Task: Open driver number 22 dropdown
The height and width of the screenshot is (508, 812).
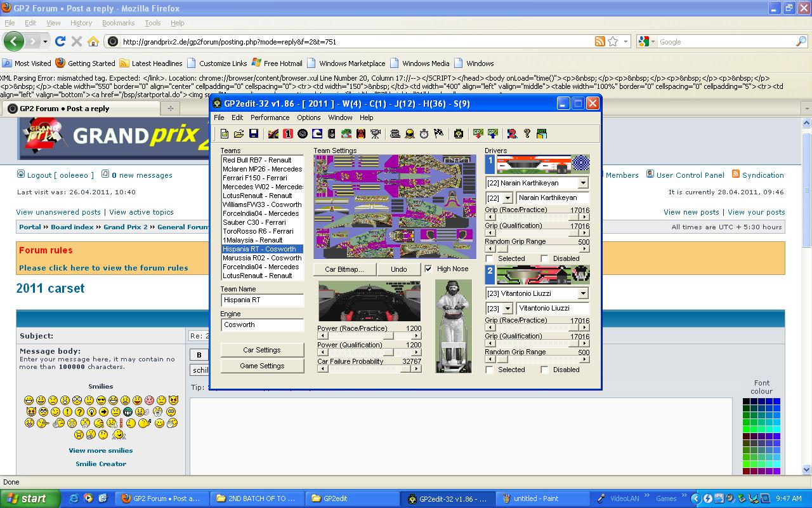Action: (507, 198)
